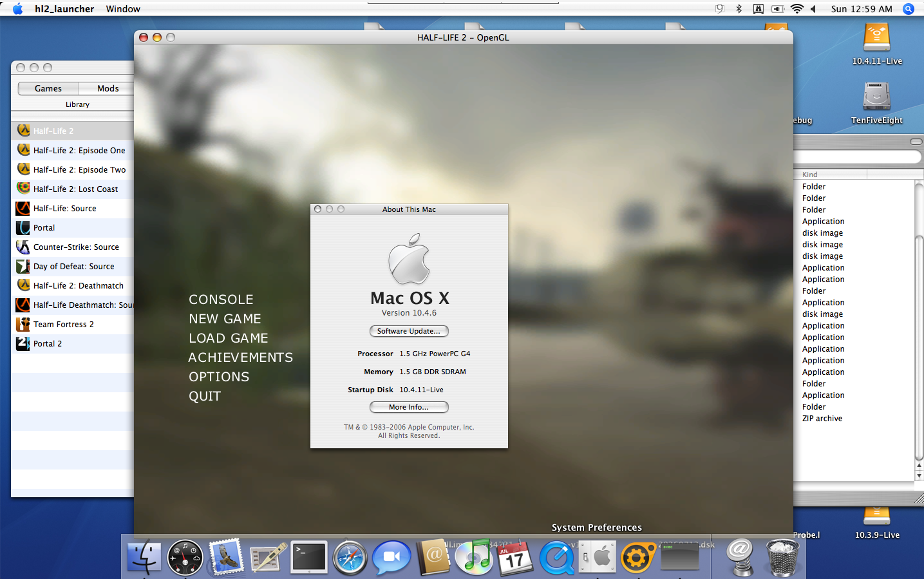This screenshot has height=579, width=924.
Task: Select Half-Life 2: Lost Coast icon
Action: point(23,189)
